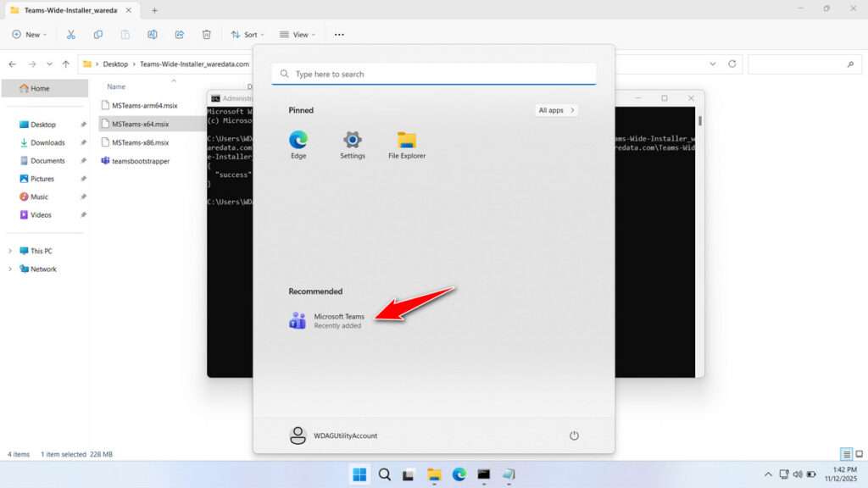868x488 pixels.
Task: Use the Rename icon in the toolbar
Action: [x=153, y=34]
